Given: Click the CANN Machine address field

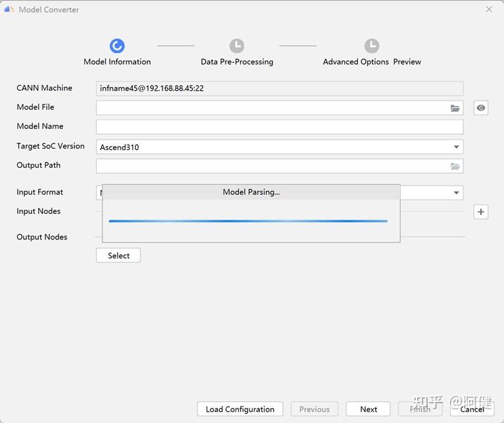Looking at the screenshot, I should click(280, 88).
